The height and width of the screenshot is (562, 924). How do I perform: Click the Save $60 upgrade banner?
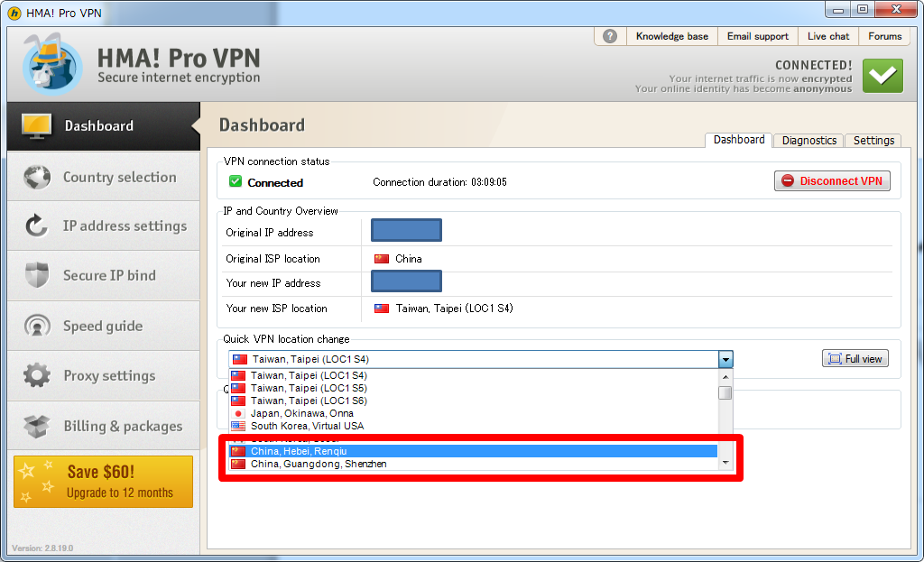(103, 482)
